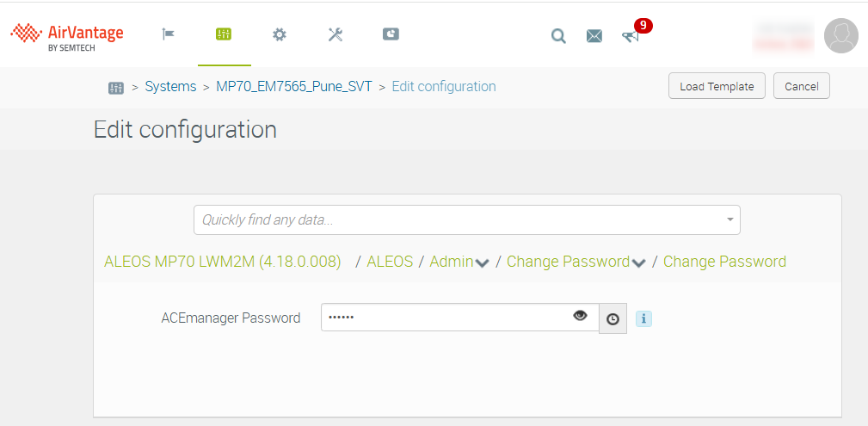Viewport: 868px width, 426px height.
Task: Click the Load Template button
Action: (x=717, y=86)
